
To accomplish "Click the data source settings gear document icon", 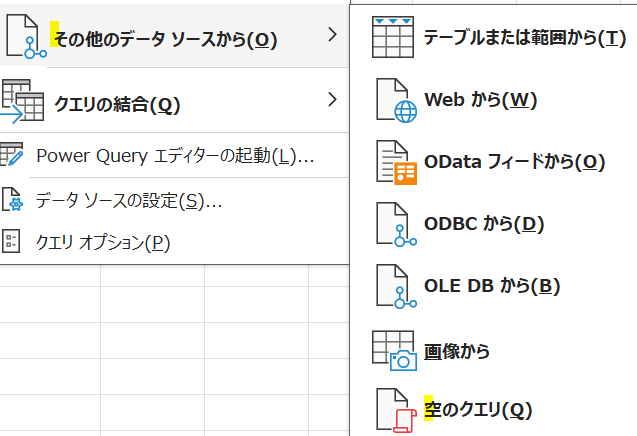I will 12,199.
